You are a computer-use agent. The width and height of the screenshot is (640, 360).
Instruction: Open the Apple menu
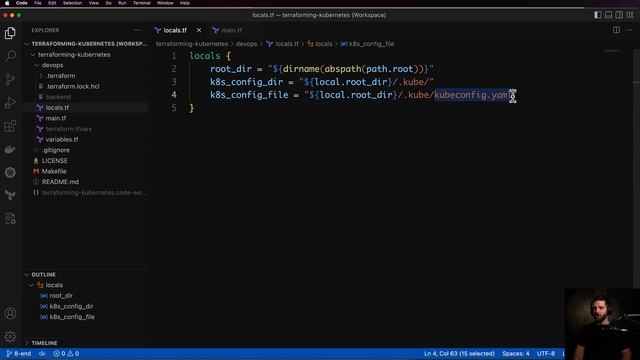(7, 3)
